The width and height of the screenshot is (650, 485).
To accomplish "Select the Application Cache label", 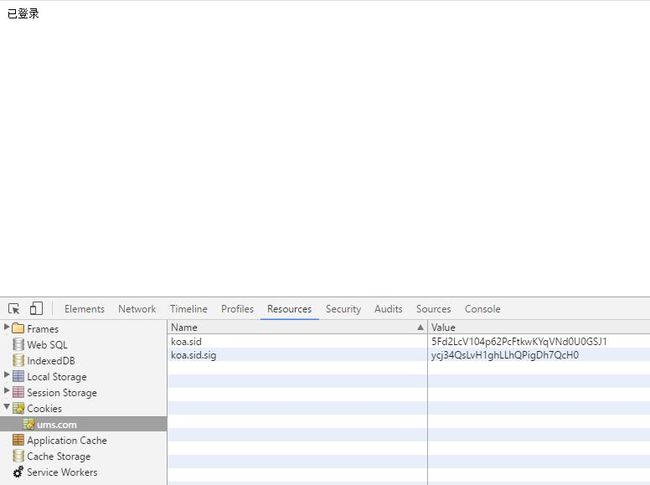I will pos(67,440).
